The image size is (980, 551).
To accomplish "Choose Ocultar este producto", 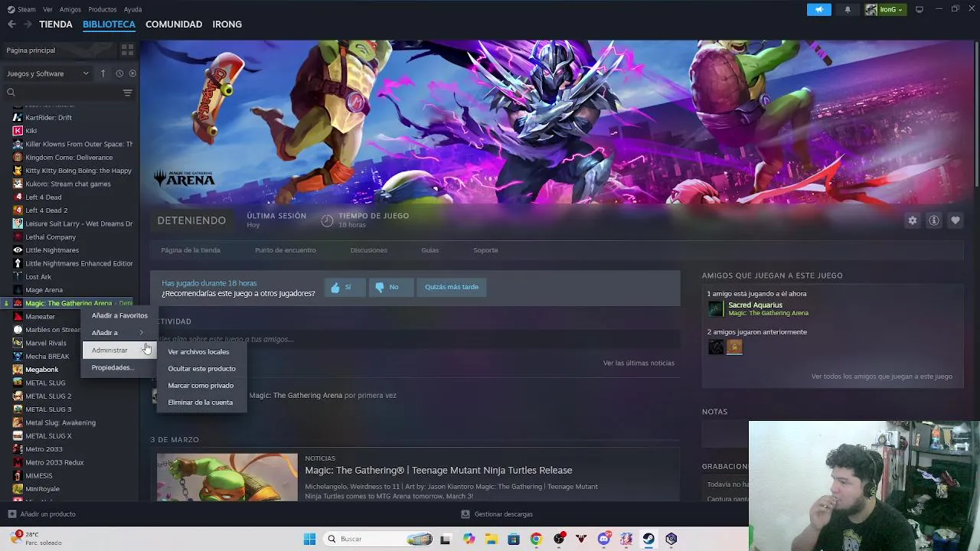I will point(201,369).
